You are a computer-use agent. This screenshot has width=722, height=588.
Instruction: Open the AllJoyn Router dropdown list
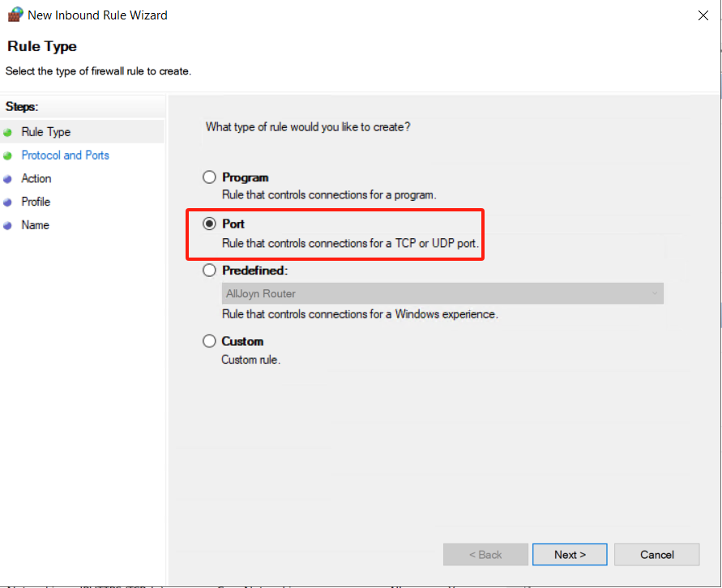[442, 294]
